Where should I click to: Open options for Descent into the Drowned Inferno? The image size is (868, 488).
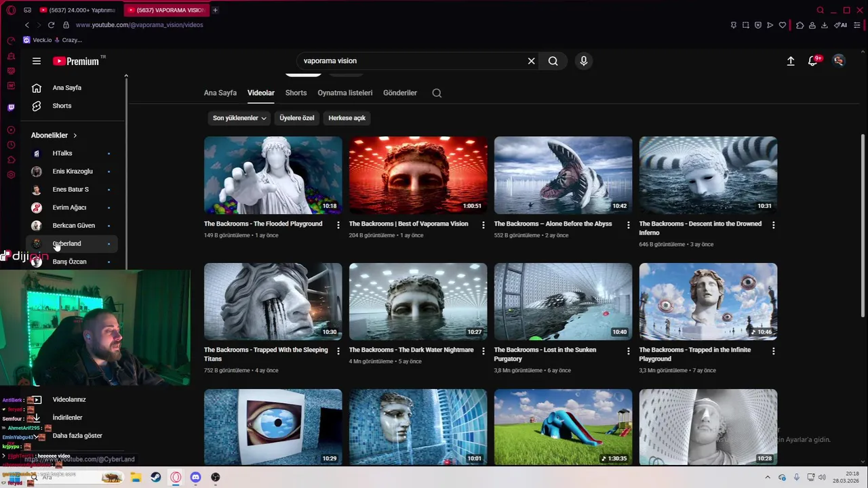click(x=773, y=225)
